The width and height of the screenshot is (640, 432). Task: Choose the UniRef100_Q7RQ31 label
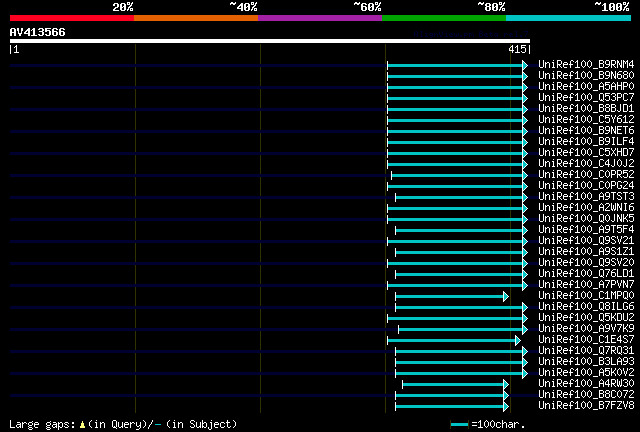coord(586,351)
